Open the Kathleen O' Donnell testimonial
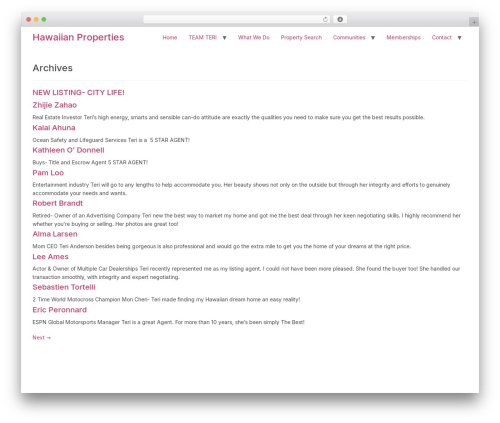This screenshot has width=500, height=423. point(68,150)
